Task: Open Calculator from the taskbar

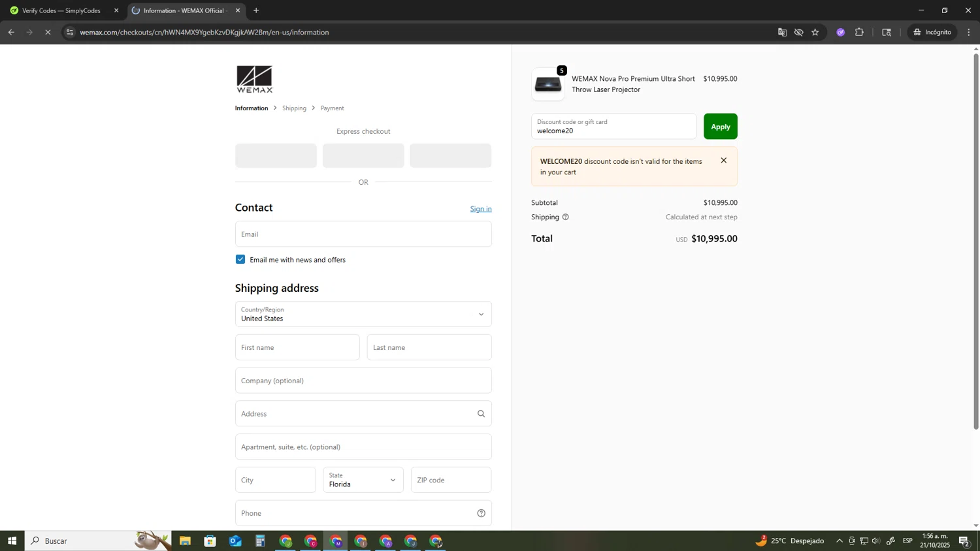Action: (x=260, y=541)
